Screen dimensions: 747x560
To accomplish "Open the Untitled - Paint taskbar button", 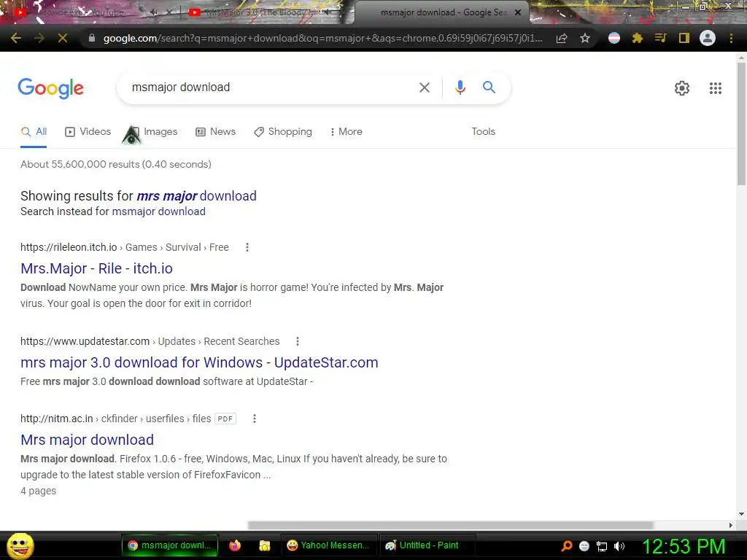I will (x=427, y=545).
